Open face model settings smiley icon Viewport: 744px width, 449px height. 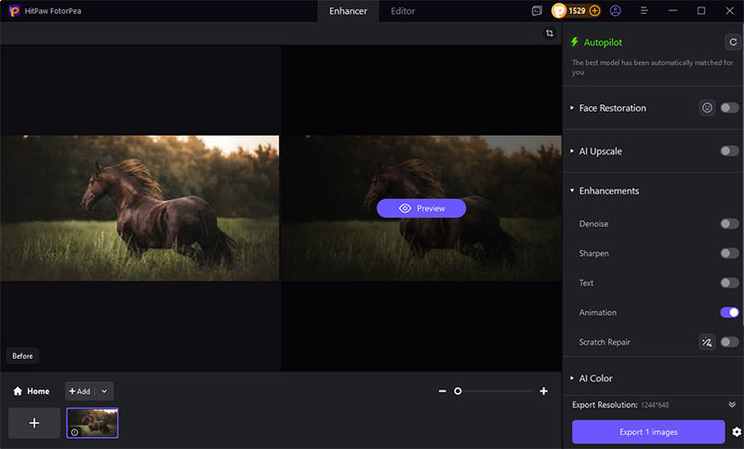(707, 108)
